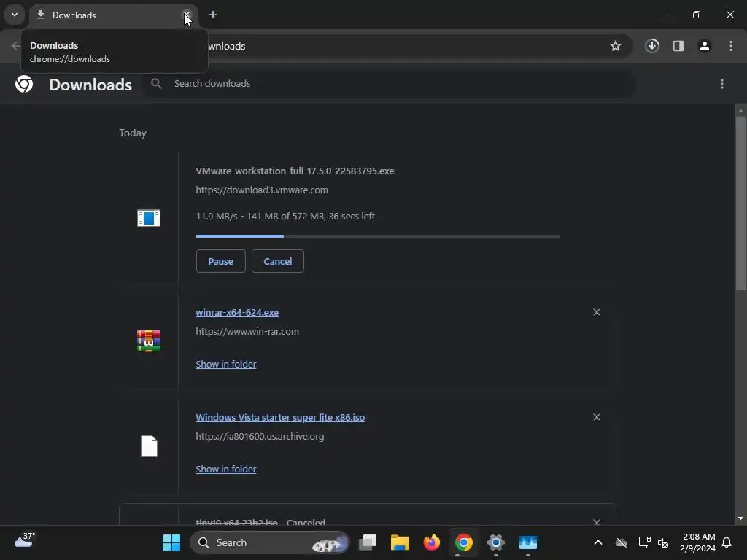Go back with the browser back arrow
This screenshot has height=560, width=747.
16,46
